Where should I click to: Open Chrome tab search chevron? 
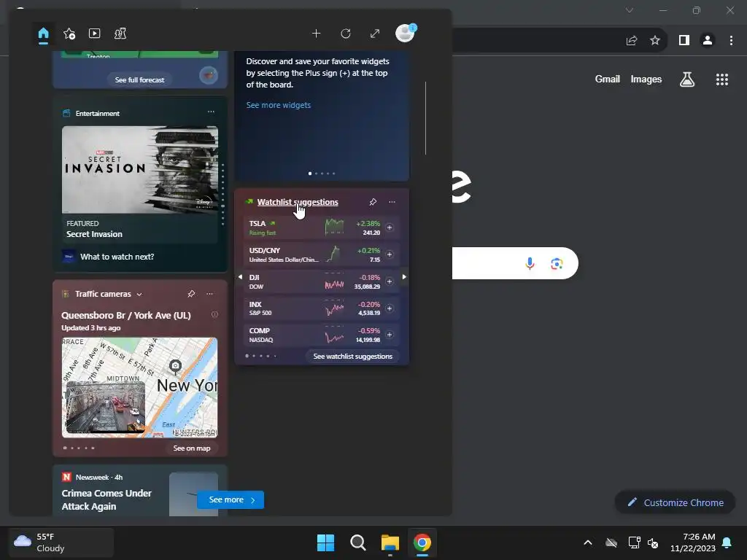click(x=630, y=10)
